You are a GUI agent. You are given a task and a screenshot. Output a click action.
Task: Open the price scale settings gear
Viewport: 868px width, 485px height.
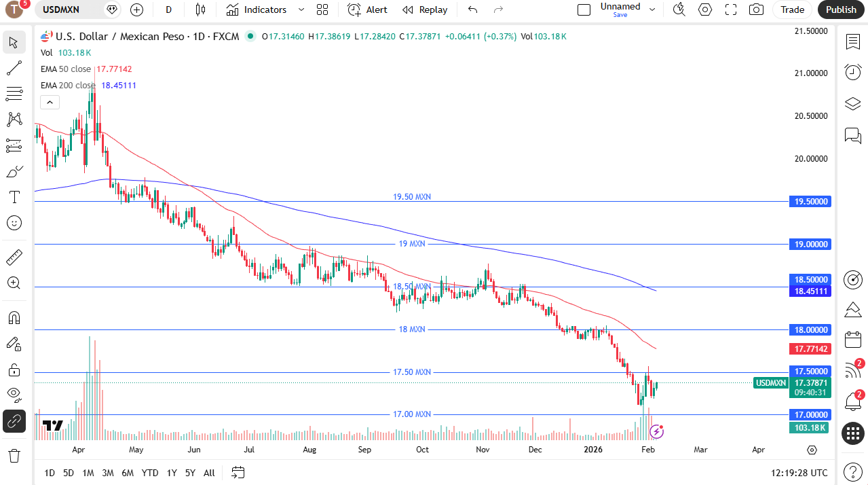812,450
